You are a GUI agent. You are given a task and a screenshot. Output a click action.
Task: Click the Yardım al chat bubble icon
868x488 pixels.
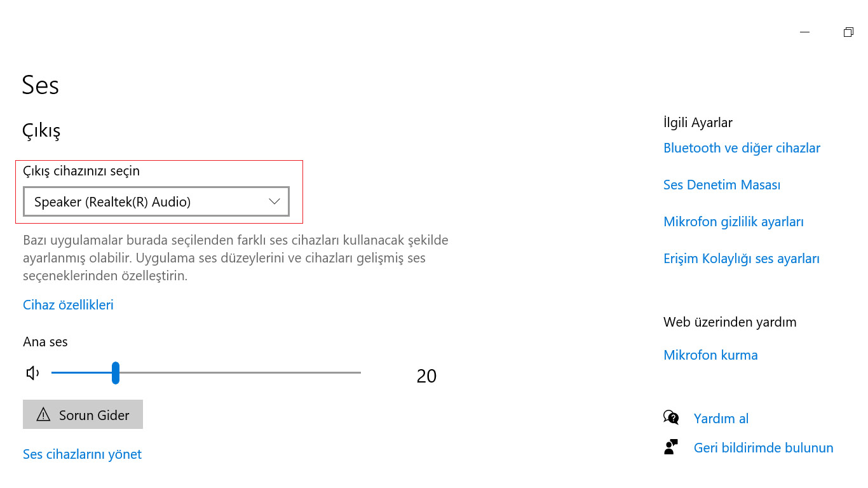[x=671, y=417]
